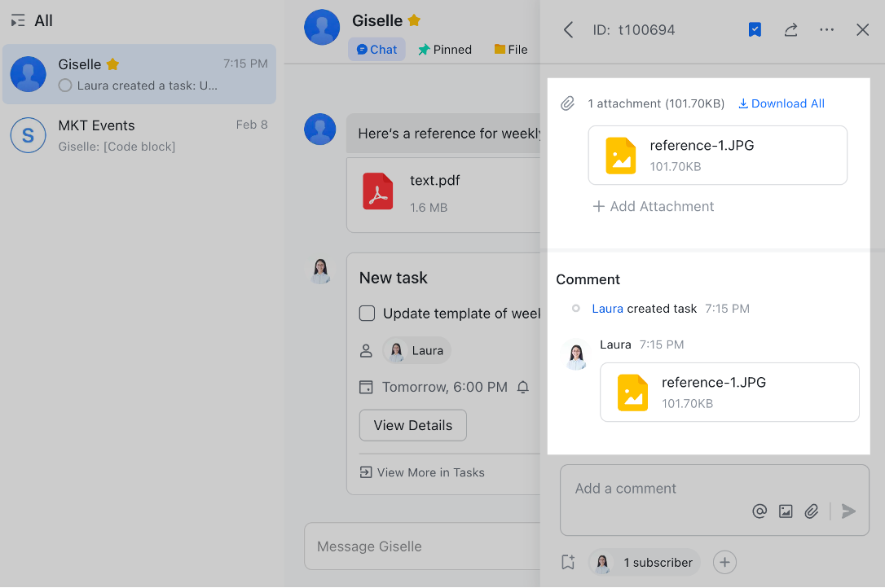Close the task details panel
Screen dimensions: 885x588
point(862,30)
